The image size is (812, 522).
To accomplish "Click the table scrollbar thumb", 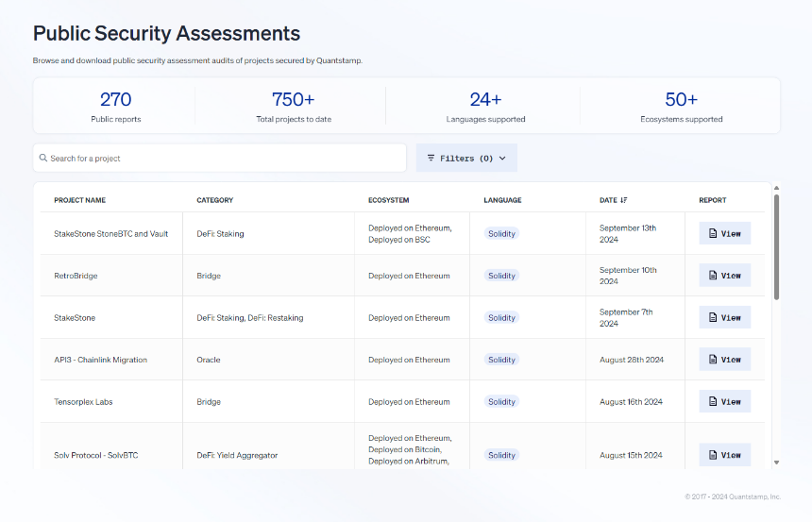I will click(776, 247).
